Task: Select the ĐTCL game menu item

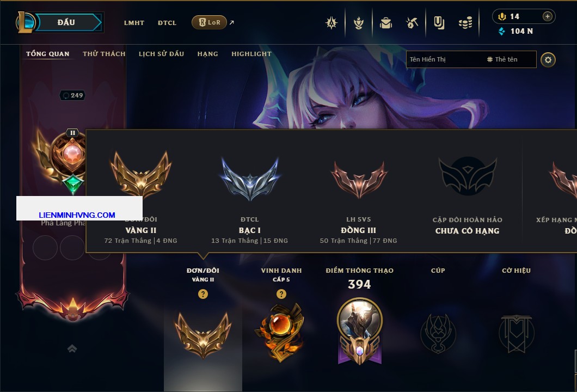Action: 167,23
